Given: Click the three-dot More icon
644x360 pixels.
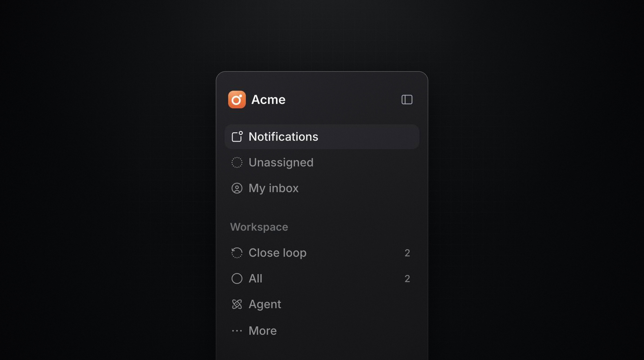Looking at the screenshot, I should click(x=237, y=331).
